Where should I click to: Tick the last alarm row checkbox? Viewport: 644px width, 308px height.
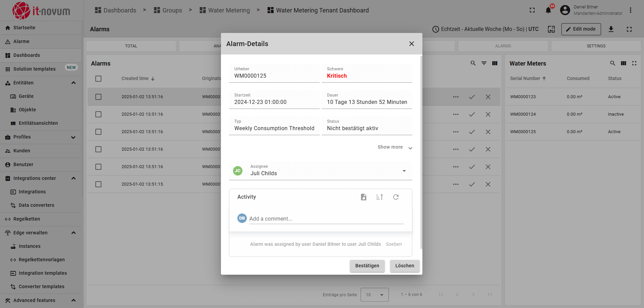tap(98, 184)
